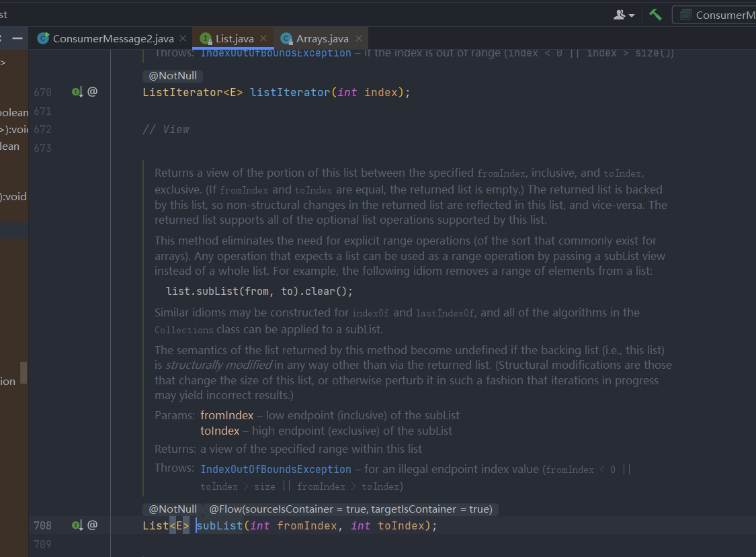The height and width of the screenshot is (557, 756).
Task: Click the @ annotation gutter icon on line 708
Action: [x=93, y=525]
